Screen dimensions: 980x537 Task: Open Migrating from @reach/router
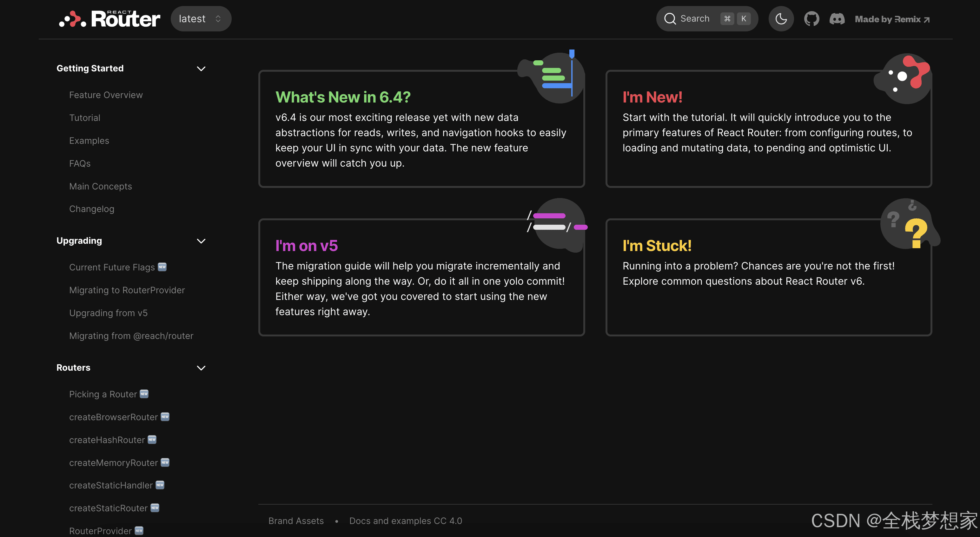click(131, 336)
